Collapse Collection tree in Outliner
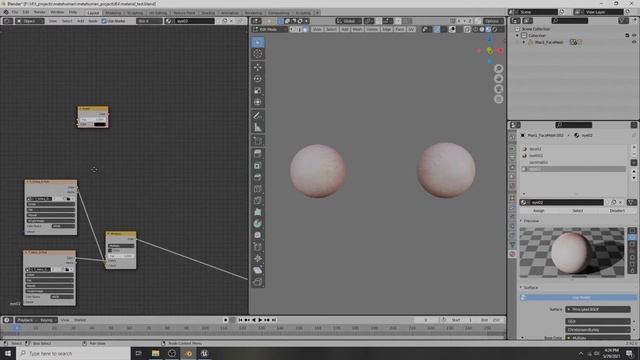Image resolution: width=640 pixels, height=360 pixels. [518, 36]
